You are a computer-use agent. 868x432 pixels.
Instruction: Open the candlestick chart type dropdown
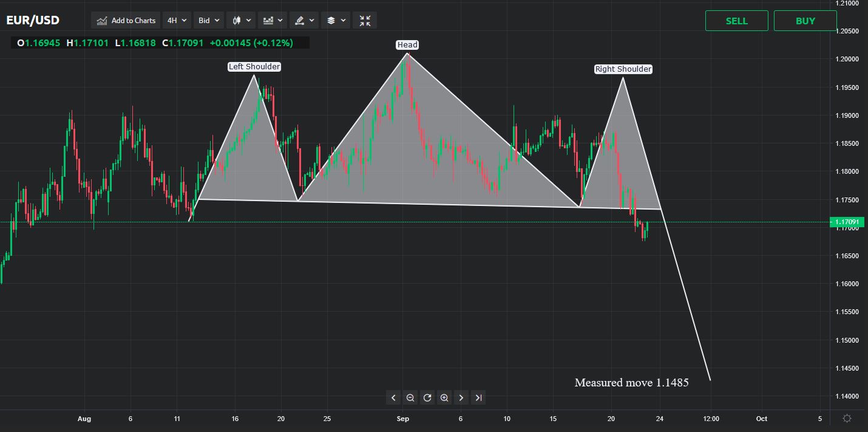coord(242,20)
